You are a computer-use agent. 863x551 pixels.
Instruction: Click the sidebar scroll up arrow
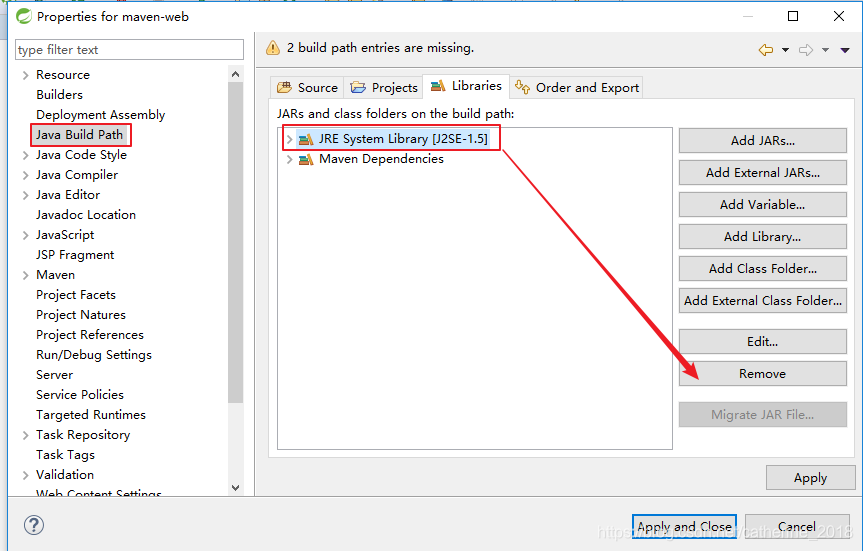click(236, 74)
